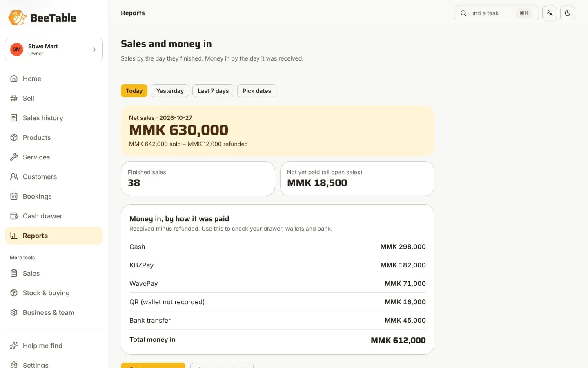Click the Reports breadcrumb title
588x368 pixels.
click(x=133, y=13)
